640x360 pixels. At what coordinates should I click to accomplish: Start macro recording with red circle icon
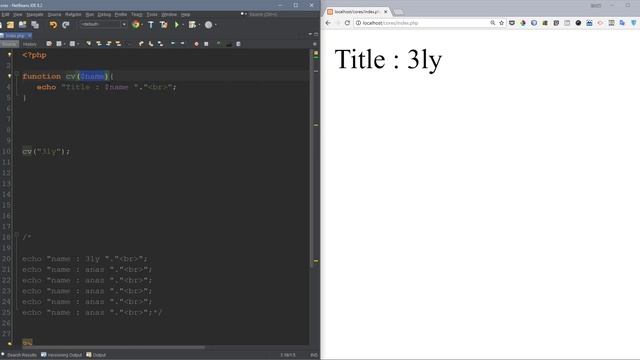coord(196,44)
